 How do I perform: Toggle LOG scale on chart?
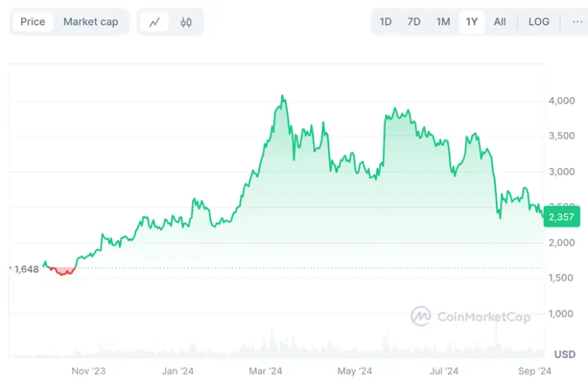[x=539, y=22]
